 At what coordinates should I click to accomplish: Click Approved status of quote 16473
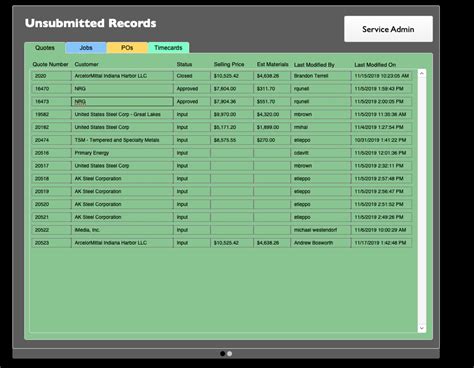tap(192, 102)
